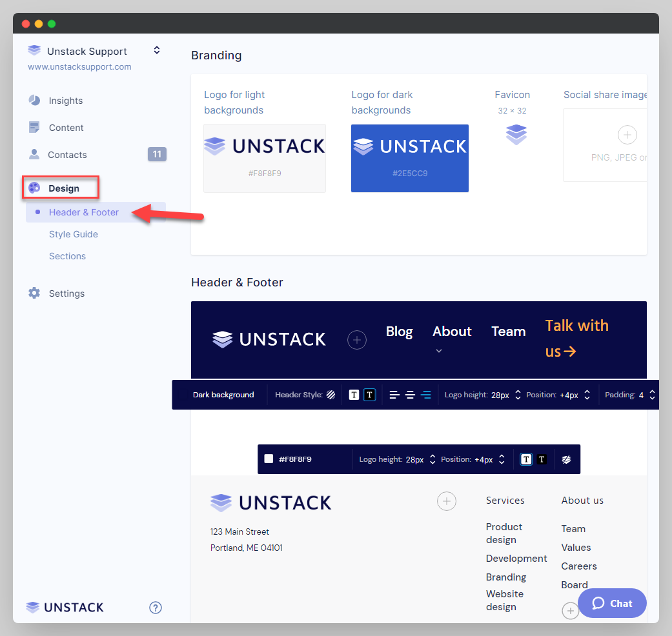Image resolution: width=672 pixels, height=636 pixels.
Task: Click the plus icon next to header logo
Action: (x=357, y=339)
